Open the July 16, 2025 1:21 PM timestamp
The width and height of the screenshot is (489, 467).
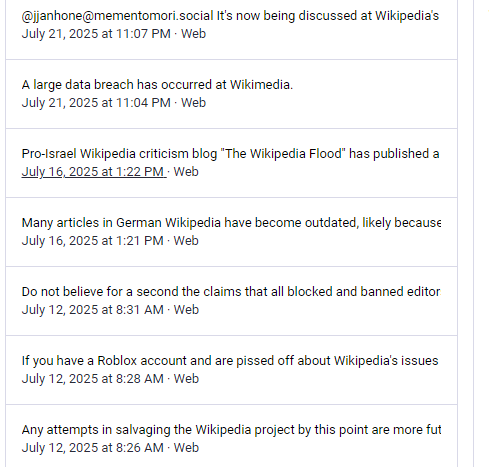click(92, 241)
